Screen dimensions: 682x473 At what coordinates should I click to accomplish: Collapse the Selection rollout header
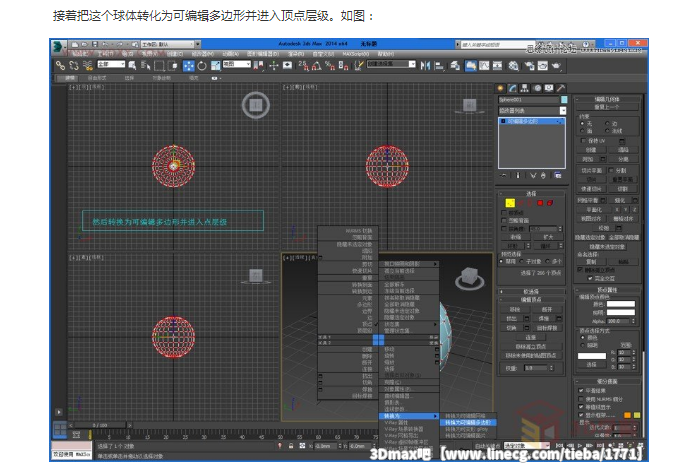tap(532, 193)
